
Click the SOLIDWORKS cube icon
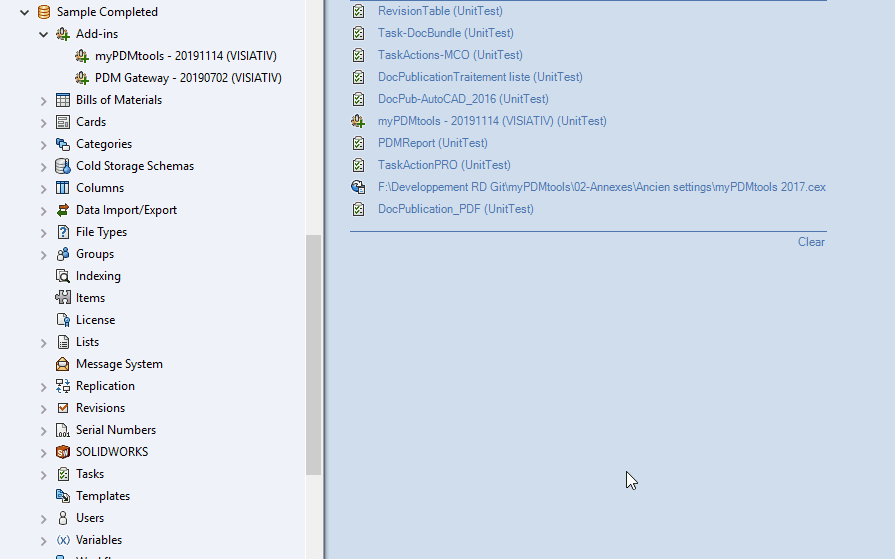pyautogui.click(x=63, y=452)
